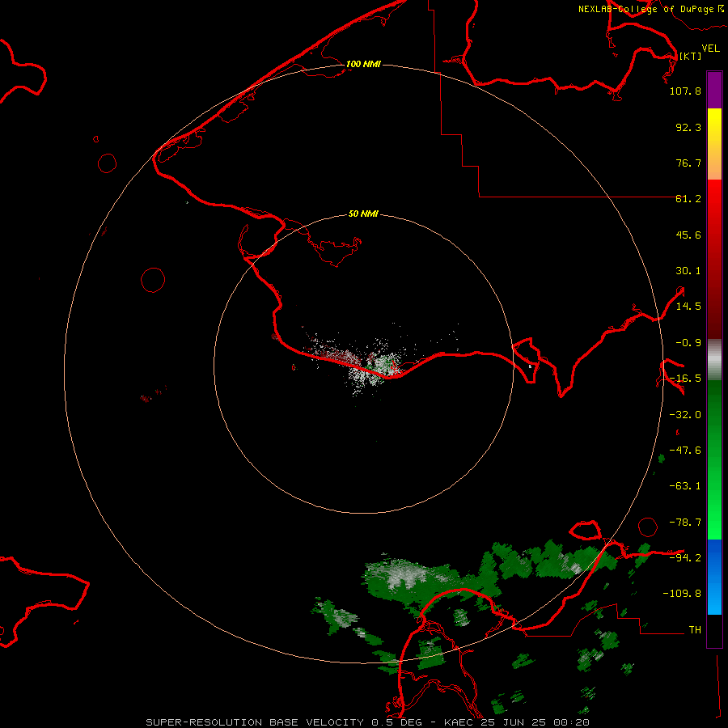Click the TH legend label
The image size is (728, 728).
click(x=695, y=629)
